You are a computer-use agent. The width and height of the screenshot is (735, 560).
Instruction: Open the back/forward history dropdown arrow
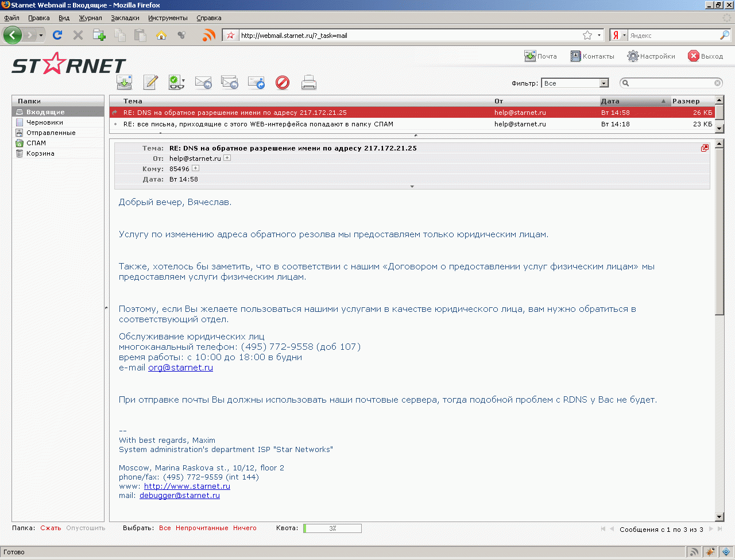point(41,36)
